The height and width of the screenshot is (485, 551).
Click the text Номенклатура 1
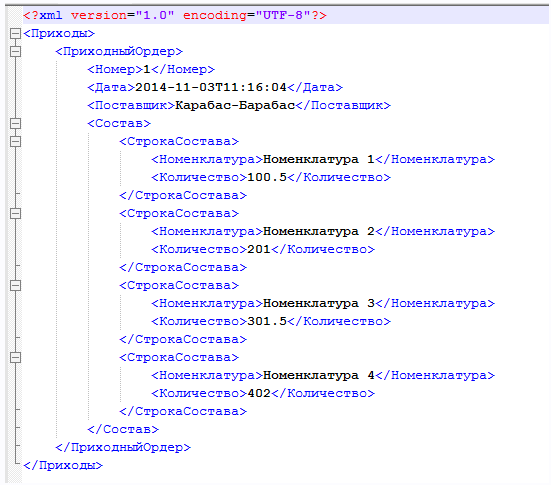pyautogui.click(x=319, y=160)
